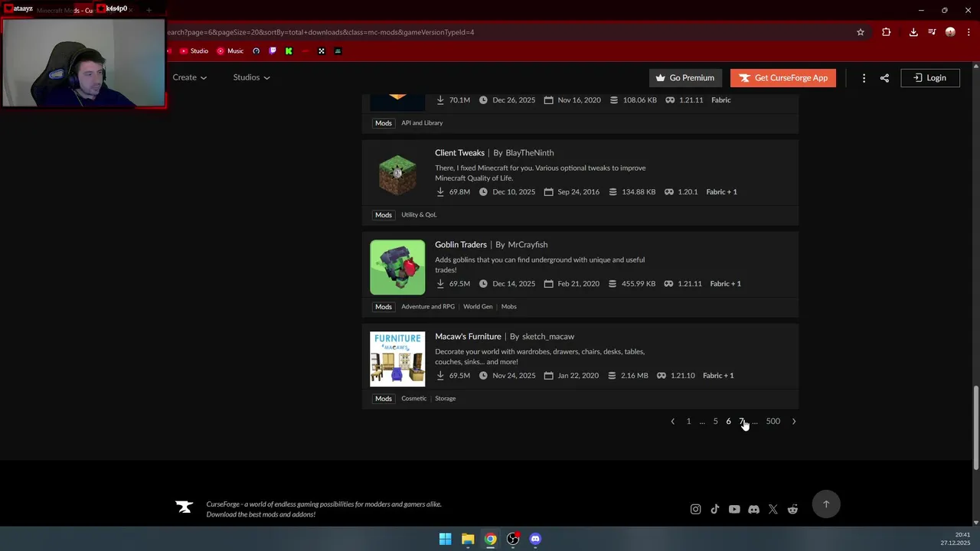
Task: Open the three-dot site menu near Get CurseForge App
Action: click(864, 78)
